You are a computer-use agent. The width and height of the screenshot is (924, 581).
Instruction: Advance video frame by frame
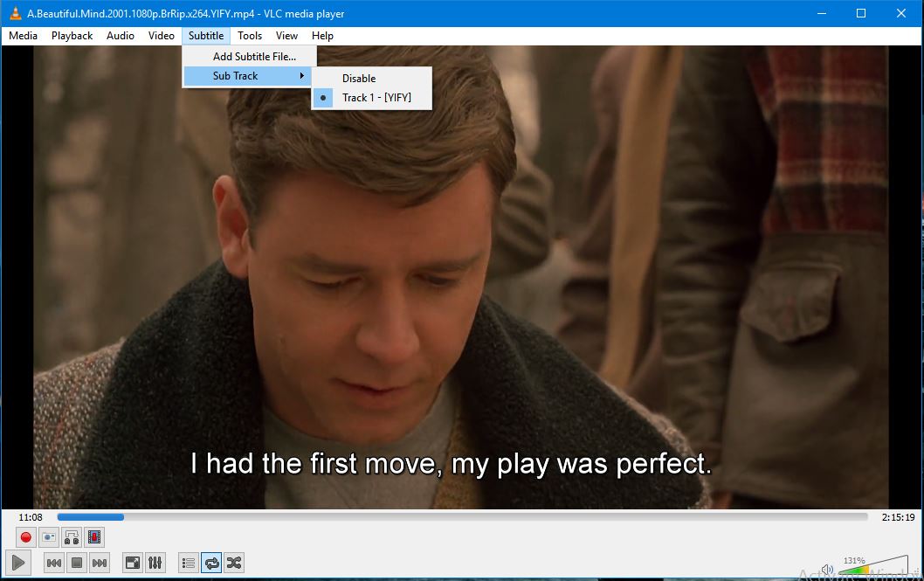[94, 536]
